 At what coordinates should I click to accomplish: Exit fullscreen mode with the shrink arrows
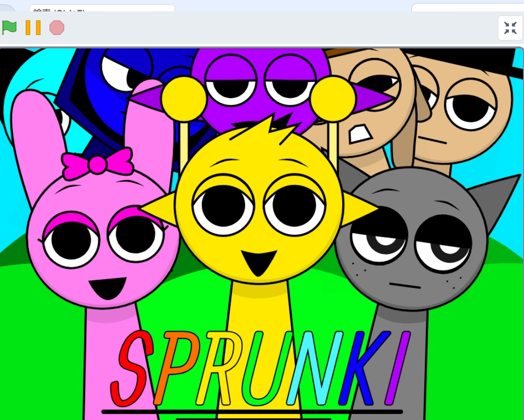pos(510,28)
